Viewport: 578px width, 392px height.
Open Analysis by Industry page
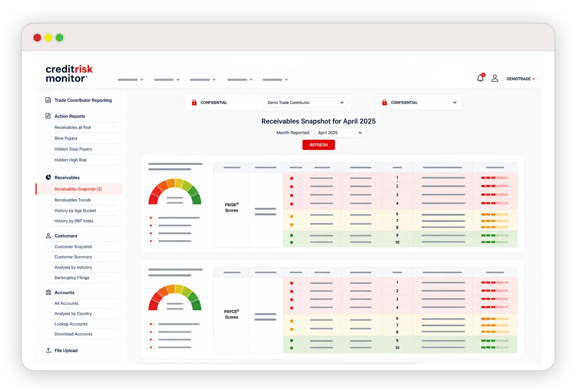pyautogui.click(x=73, y=267)
